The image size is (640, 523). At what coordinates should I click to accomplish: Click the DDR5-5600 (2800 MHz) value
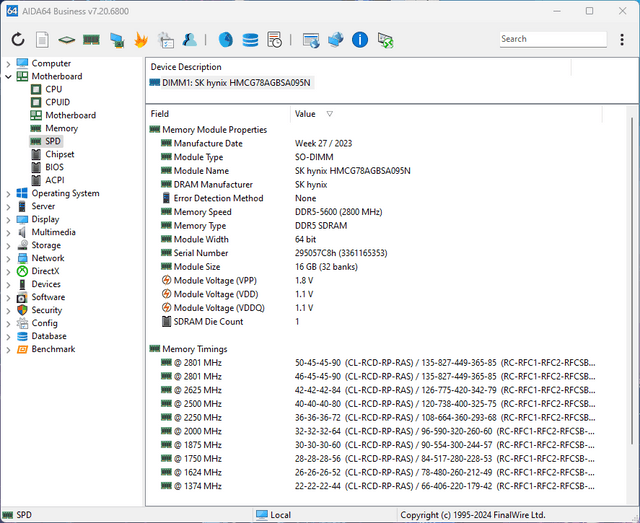pyautogui.click(x=338, y=212)
